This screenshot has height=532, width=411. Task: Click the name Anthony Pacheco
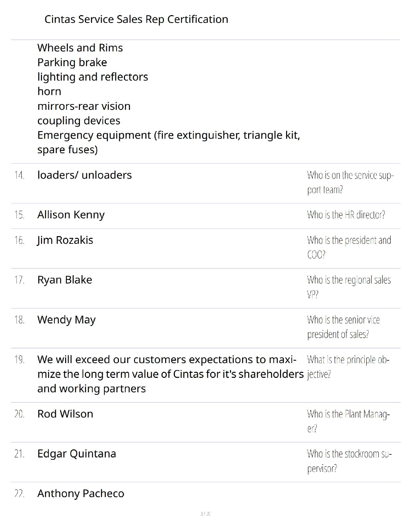click(81, 494)
